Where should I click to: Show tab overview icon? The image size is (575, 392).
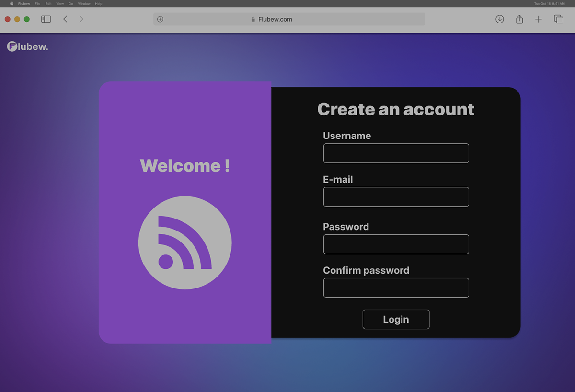(x=559, y=19)
